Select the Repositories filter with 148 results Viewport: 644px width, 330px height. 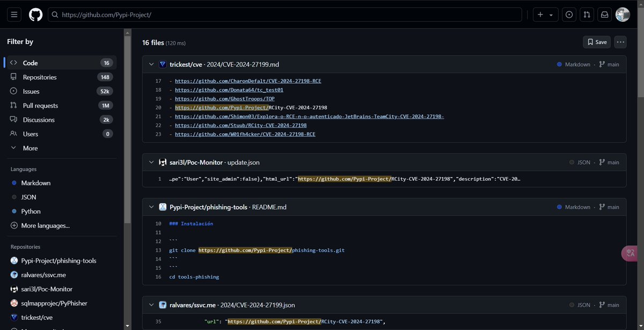pos(61,77)
